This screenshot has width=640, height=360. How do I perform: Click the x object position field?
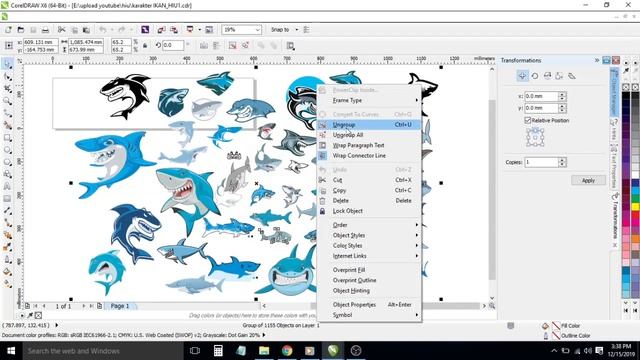pyautogui.click(x=40, y=42)
